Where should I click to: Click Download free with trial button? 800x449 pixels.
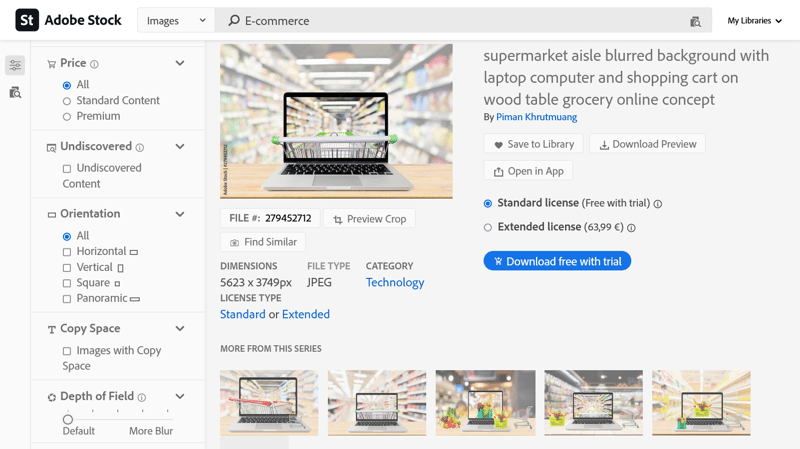(x=557, y=261)
